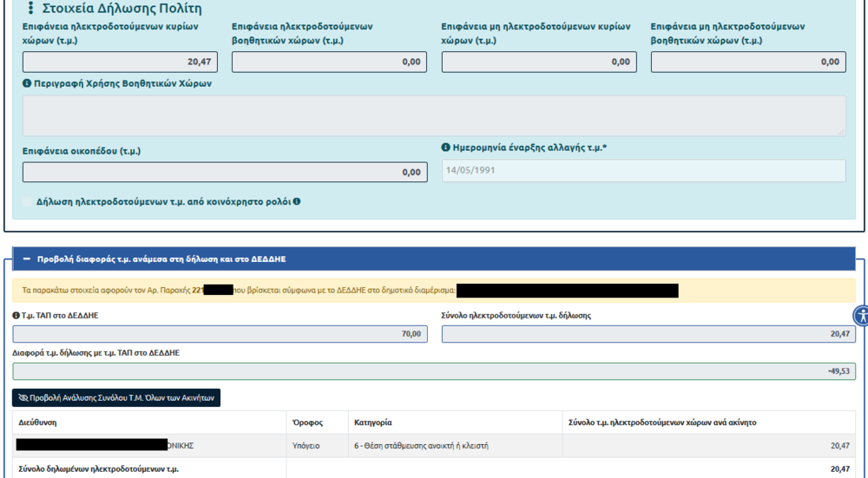This screenshot has height=478, width=868.
Task: Click the Επιφάνεια μη ηλεκτροδοτούμενων κυρίων χώρων field
Action: point(539,62)
